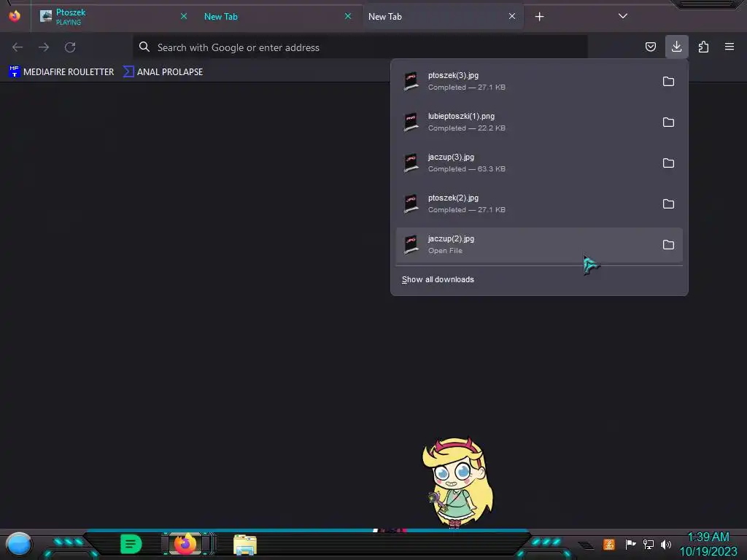Click the ptoszek(2).jpg file type icon

(411, 204)
